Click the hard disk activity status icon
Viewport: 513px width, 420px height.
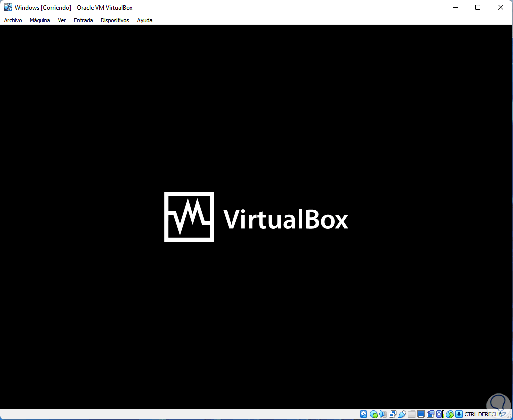(x=364, y=414)
